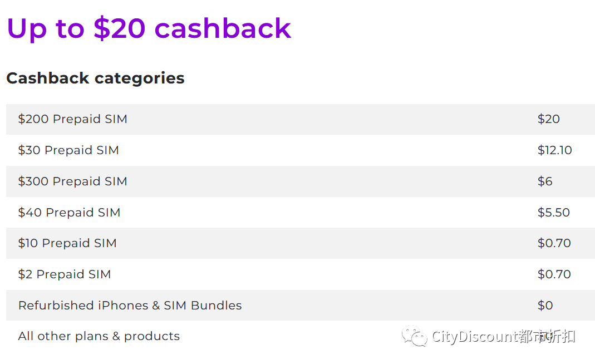Image resolution: width=595 pixels, height=364 pixels.
Task: Click the $20 cashback value
Action: pos(549,119)
